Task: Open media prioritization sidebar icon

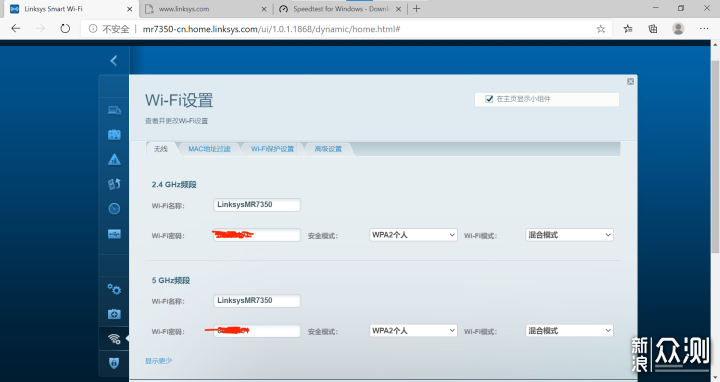Action: pyautogui.click(x=114, y=184)
